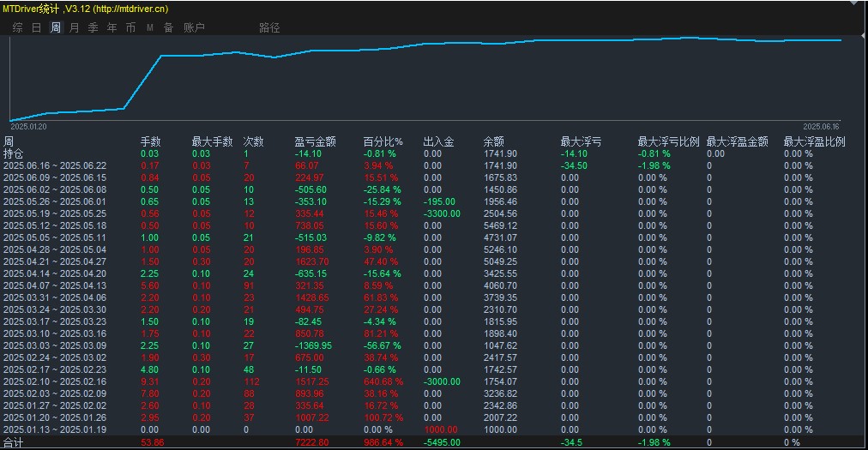
Task: Select the 2025.03.24 ~ 2025.03.30 week row
Action: pos(434,309)
